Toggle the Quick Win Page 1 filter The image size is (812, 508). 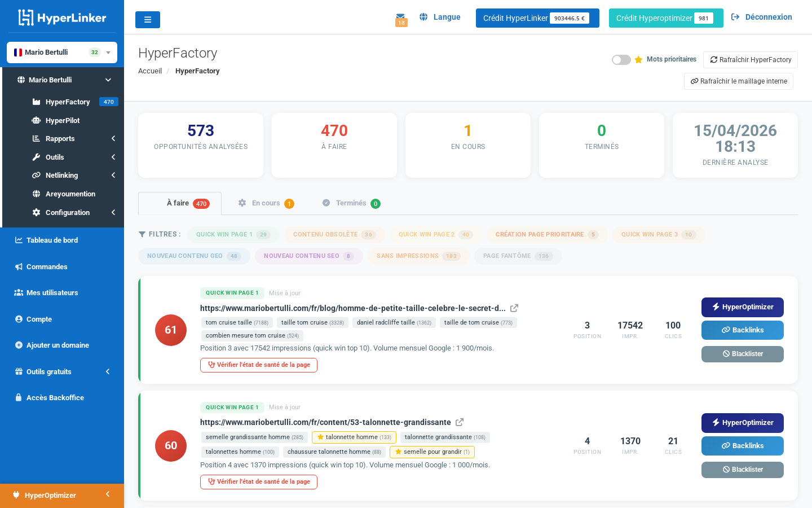tap(233, 234)
